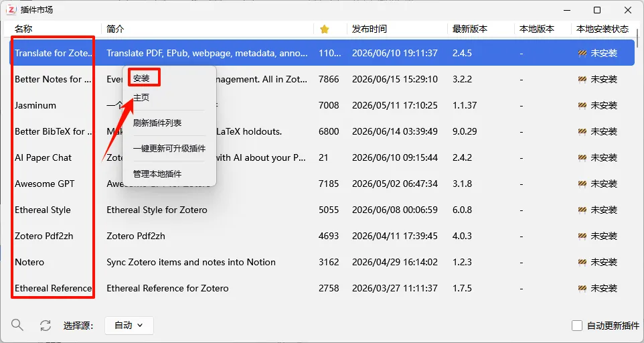Click not-installed status icon for Better Notes
The width and height of the screenshot is (644, 343).
click(582, 79)
